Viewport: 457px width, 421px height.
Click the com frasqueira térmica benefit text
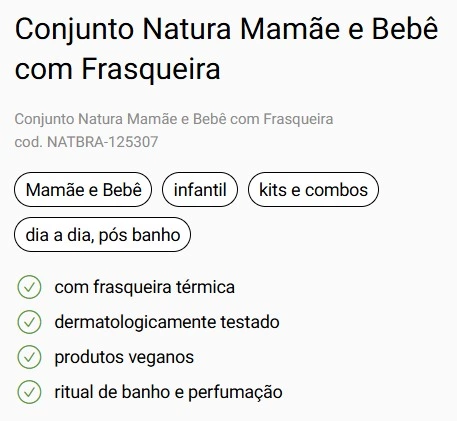point(145,287)
